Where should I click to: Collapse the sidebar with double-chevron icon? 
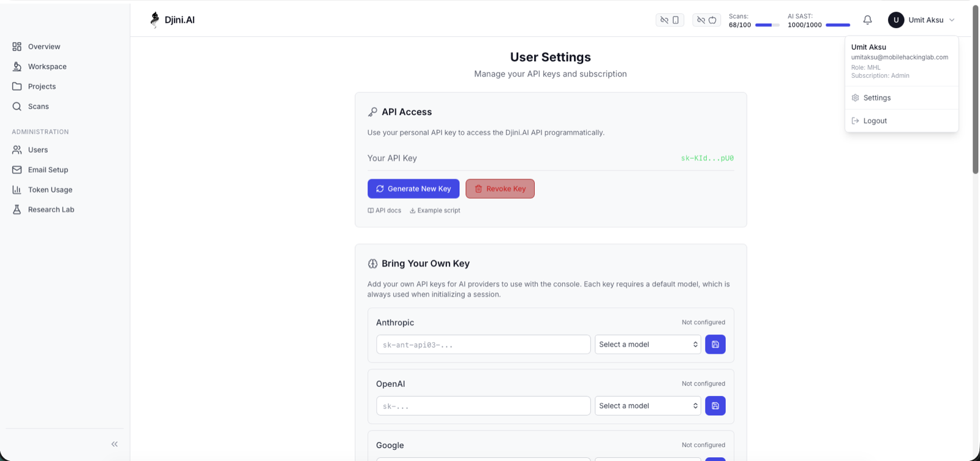pos(115,444)
